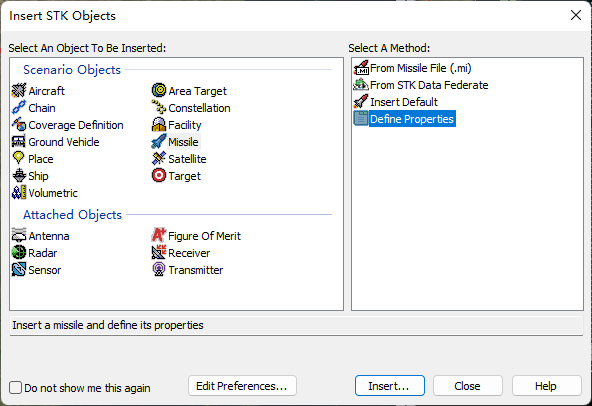Click the 'Receiver' label
Screen dimensions: 592x406
tap(189, 253)
